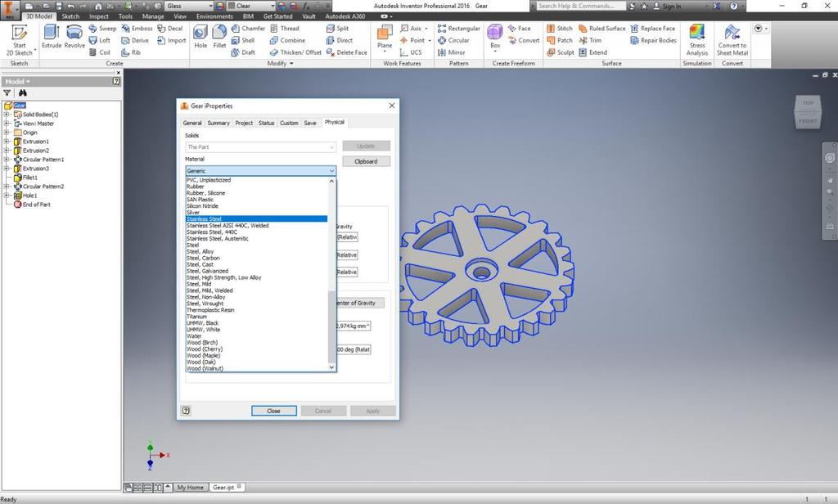Select the Rib tool
The width and height of the screenshot is (838, 504).
click(x=131, y=52)
